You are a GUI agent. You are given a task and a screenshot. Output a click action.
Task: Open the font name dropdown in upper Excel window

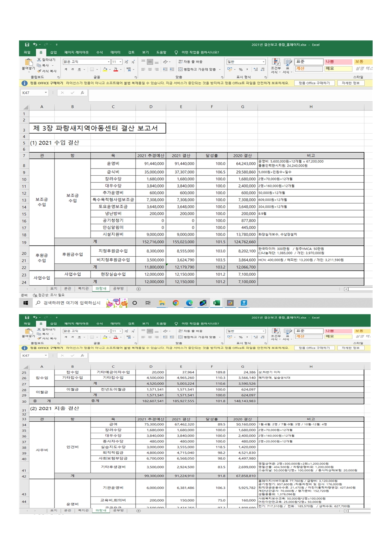pyautogui.click(x=109, y=62)
